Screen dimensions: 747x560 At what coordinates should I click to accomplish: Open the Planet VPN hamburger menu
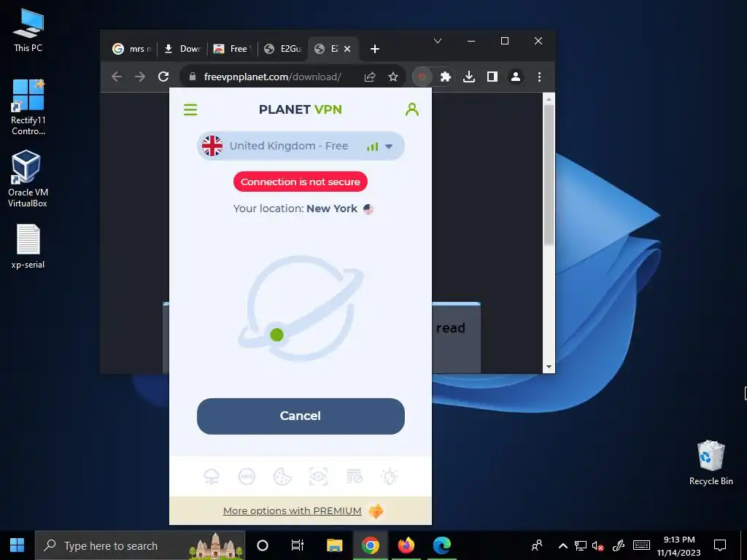[190, 110]
